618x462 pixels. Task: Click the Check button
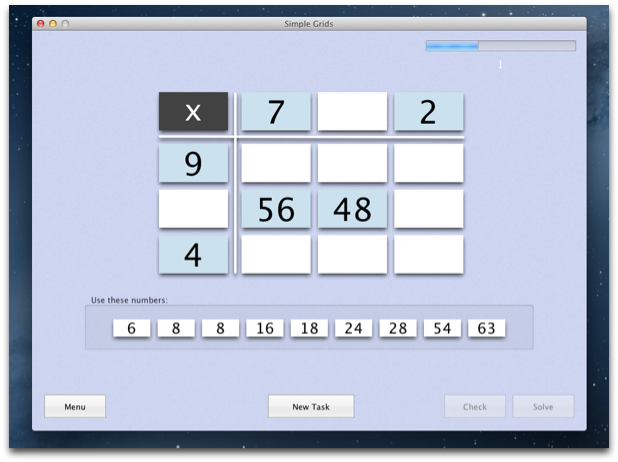475,406
